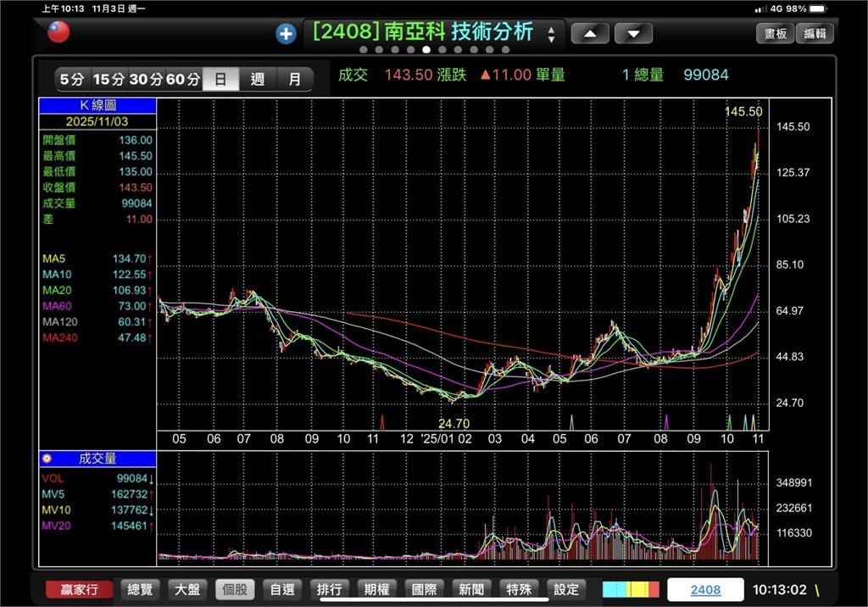Expand the 技術分析 page selector arrows
Viewport: 868px width, 607px height.
[x=551, y=35]
